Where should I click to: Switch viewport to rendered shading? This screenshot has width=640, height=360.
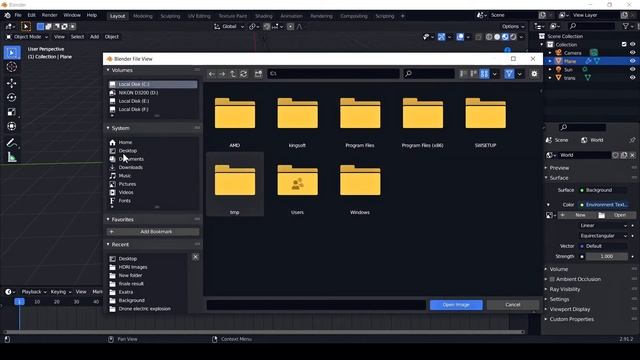click(x=513, y=37)
